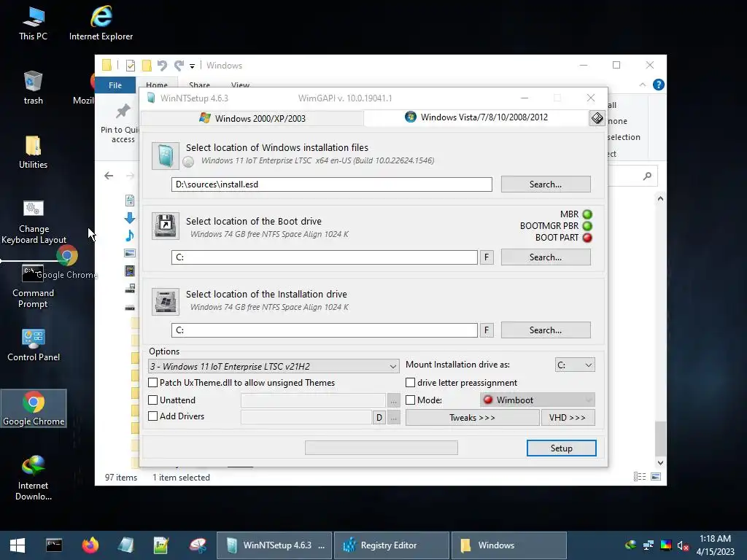Viewport: 747px width, 560px height.
Task: Switch to Windows Vista/7/8/10/2008/2012 tab
Action: tap(476, 117)
